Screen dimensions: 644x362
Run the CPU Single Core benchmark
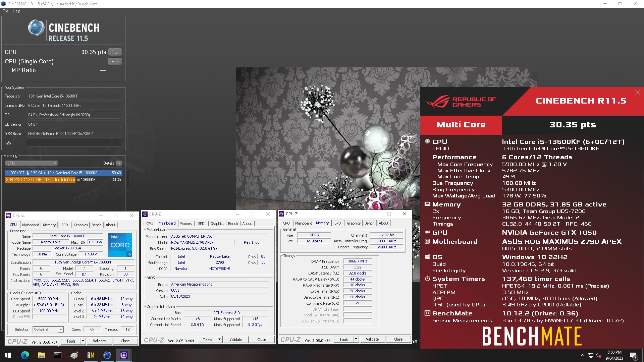pos(115,62)
